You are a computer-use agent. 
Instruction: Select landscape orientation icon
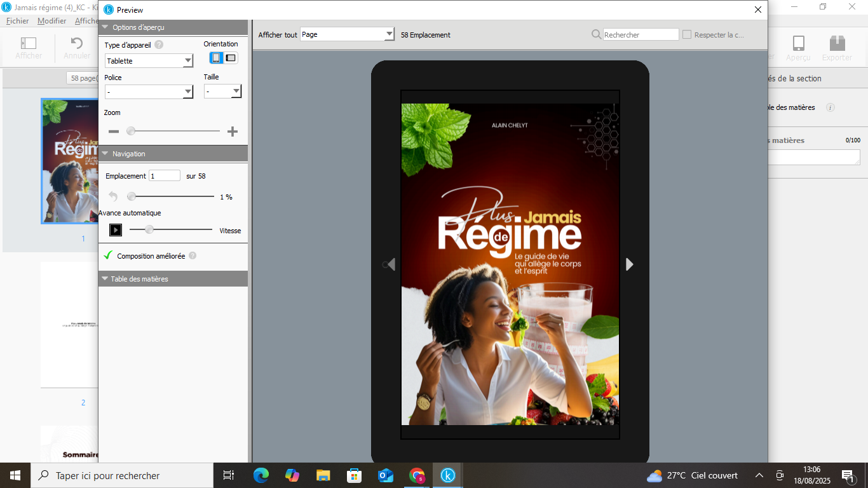point(231,58)
